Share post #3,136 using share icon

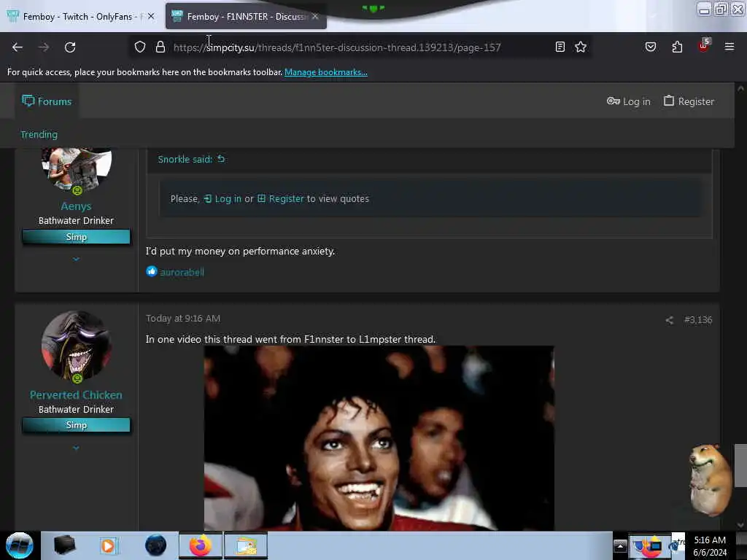point(670,320)
